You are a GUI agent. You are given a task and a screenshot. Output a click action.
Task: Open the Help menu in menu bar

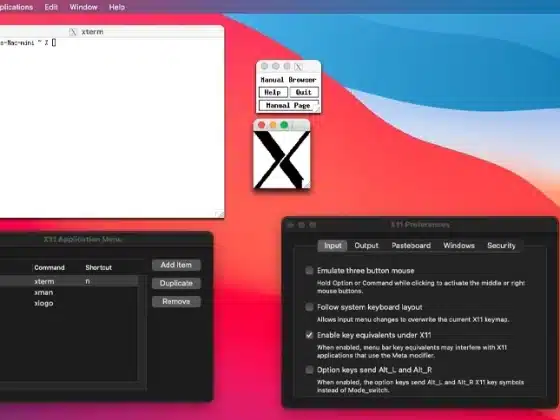[117, 7]
